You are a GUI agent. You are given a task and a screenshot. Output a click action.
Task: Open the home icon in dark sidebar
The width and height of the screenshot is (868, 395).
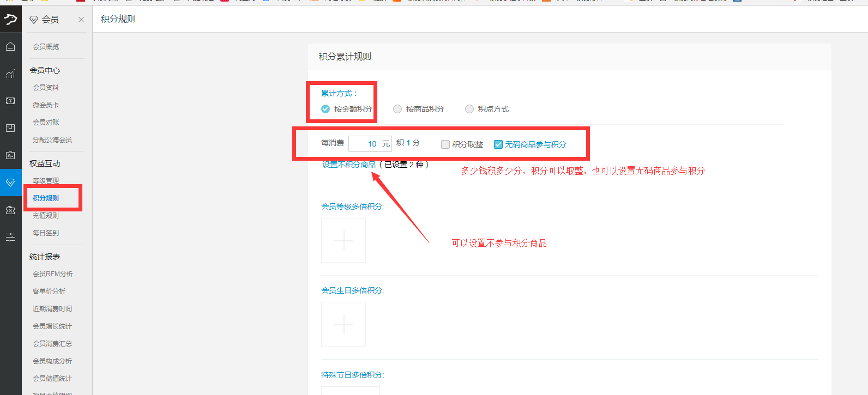coord(10,47)
